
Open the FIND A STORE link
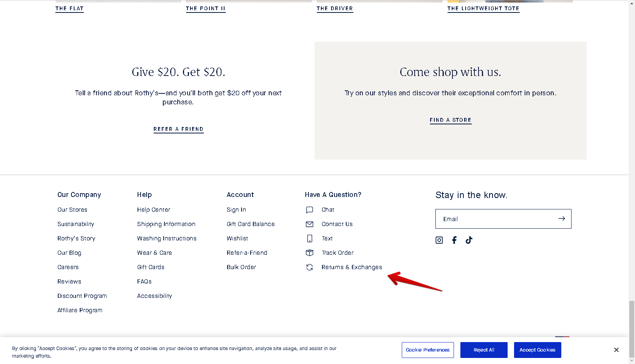[x=451, y=120]
